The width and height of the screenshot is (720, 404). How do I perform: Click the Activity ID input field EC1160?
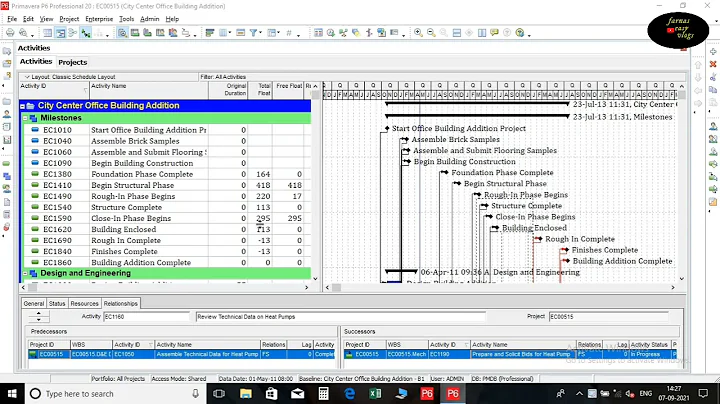(x=146, y=316)
